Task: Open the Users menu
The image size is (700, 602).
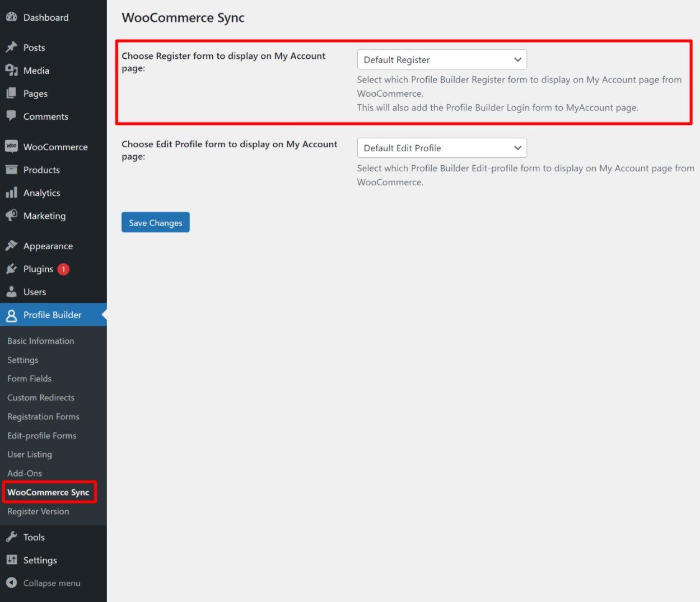Action: 53,292
